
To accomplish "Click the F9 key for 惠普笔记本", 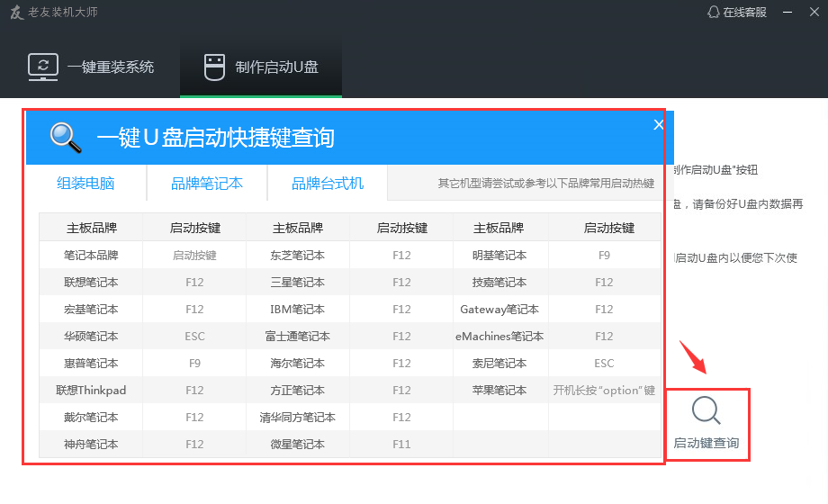I will [194, 363].
